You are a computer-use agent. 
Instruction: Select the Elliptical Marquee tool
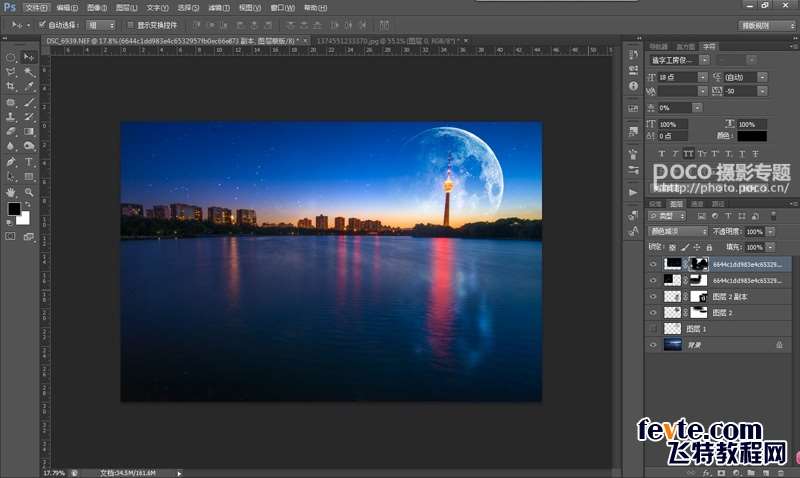pyautogui.click(x=11, y=57)
